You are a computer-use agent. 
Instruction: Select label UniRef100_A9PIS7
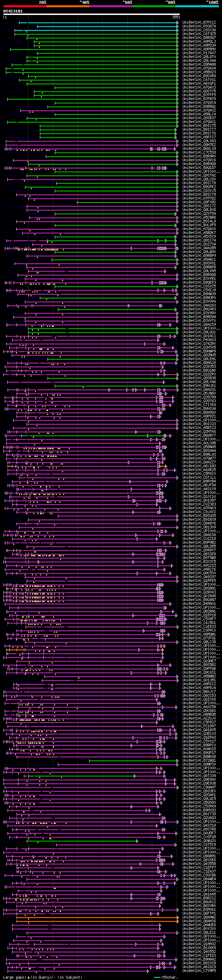199,137
